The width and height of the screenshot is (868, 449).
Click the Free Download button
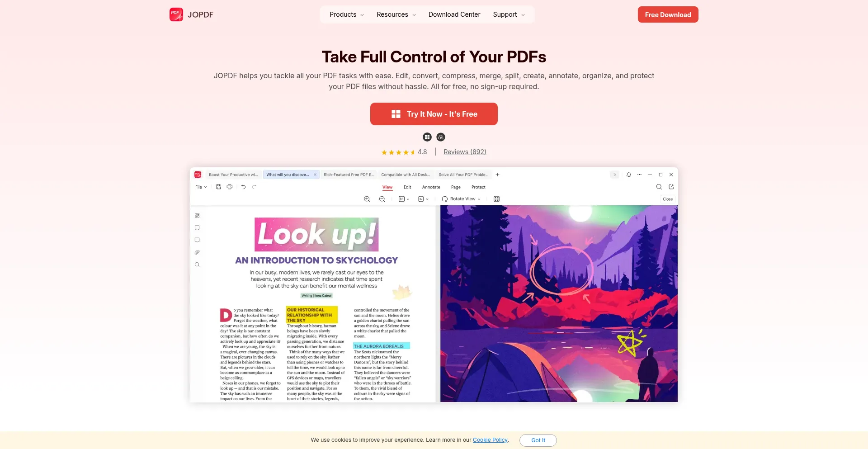668,14
